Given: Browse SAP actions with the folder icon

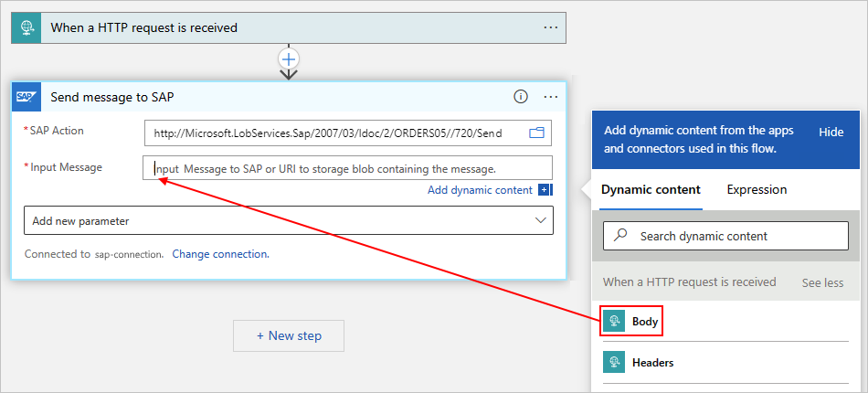Looking at the screenshot, I should 536,133.
